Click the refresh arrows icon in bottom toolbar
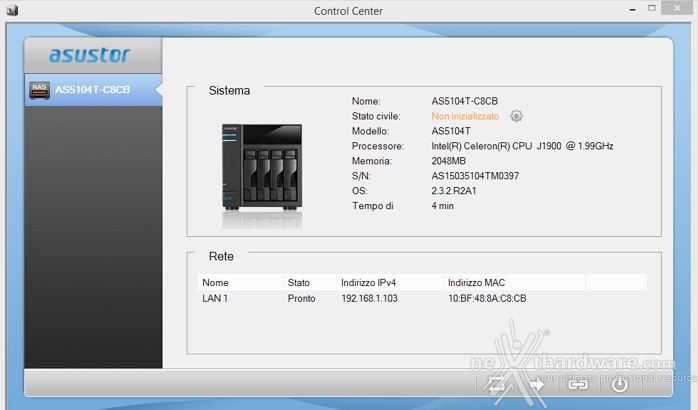 point(496,384)
